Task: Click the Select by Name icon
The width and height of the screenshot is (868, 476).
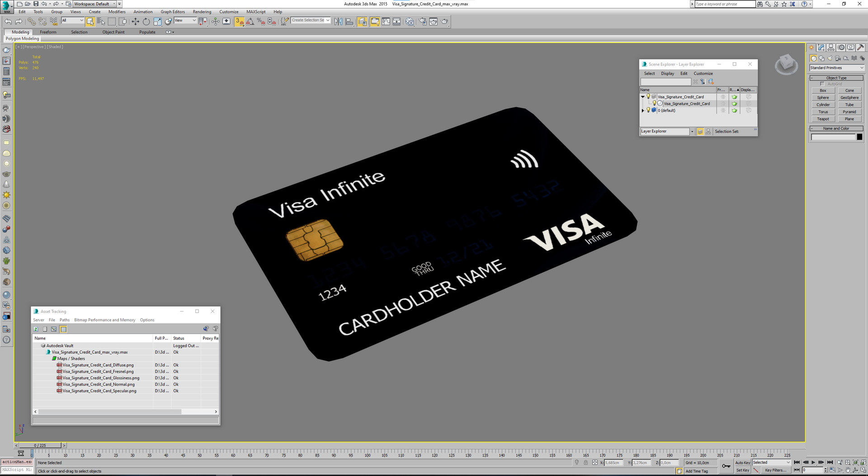Action: (x=100, y=21)
